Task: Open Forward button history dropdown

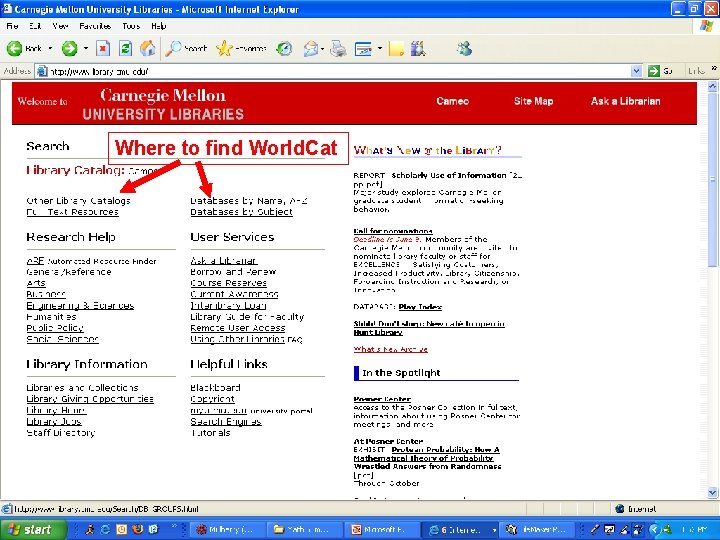Action: point(85,48)
